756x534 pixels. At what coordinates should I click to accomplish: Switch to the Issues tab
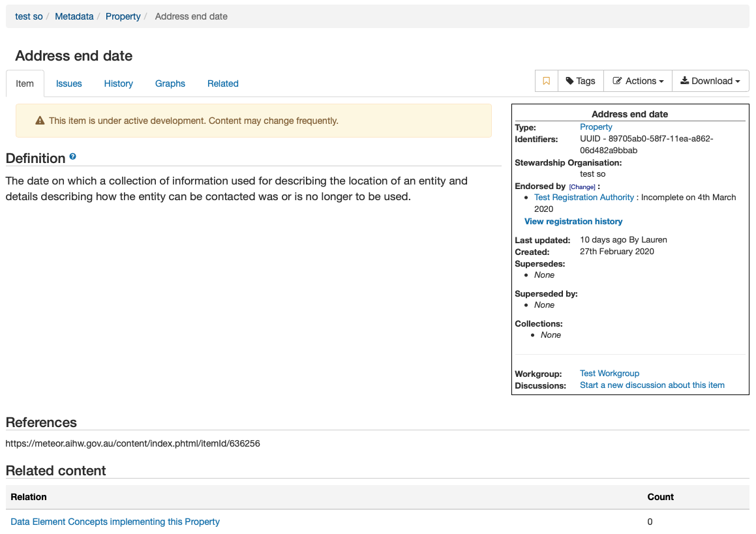[x=69, y=83]
